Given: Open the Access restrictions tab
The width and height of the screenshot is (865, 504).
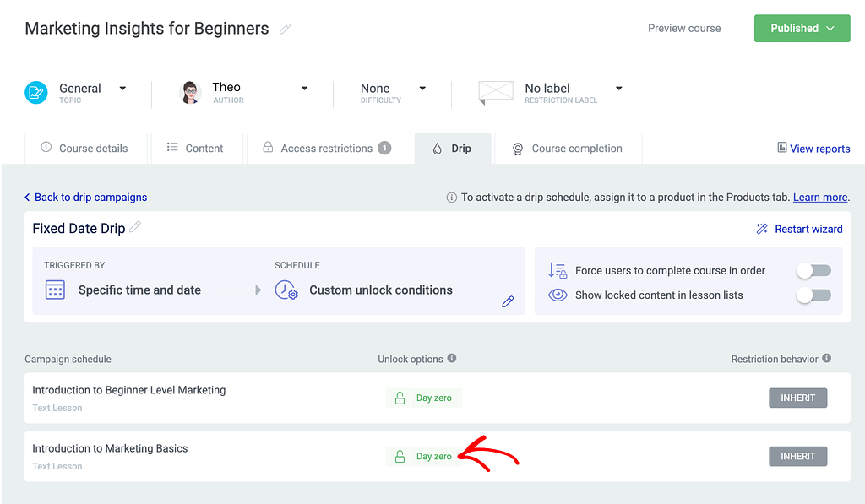Looking at the screenshot, I should point(327,149).
